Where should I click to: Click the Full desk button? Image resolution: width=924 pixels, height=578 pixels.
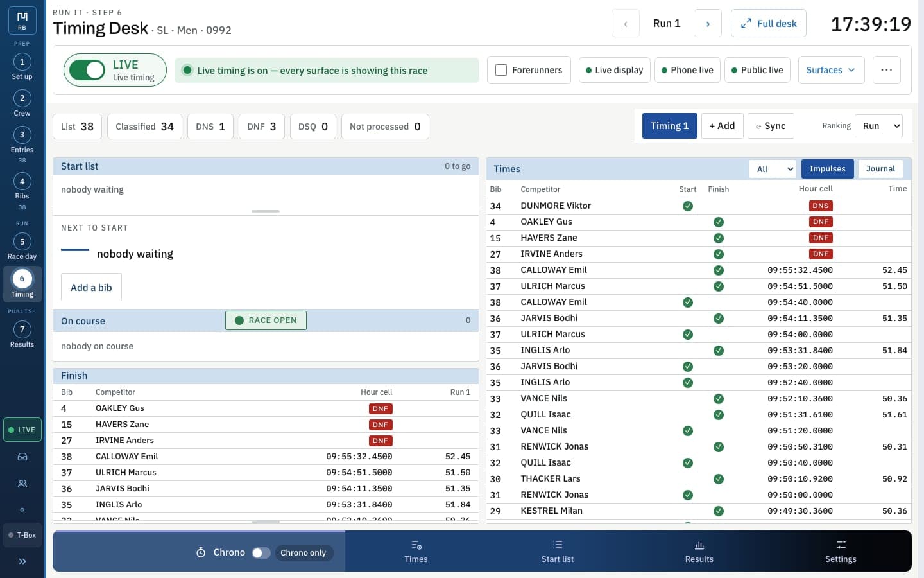[769, 24]
